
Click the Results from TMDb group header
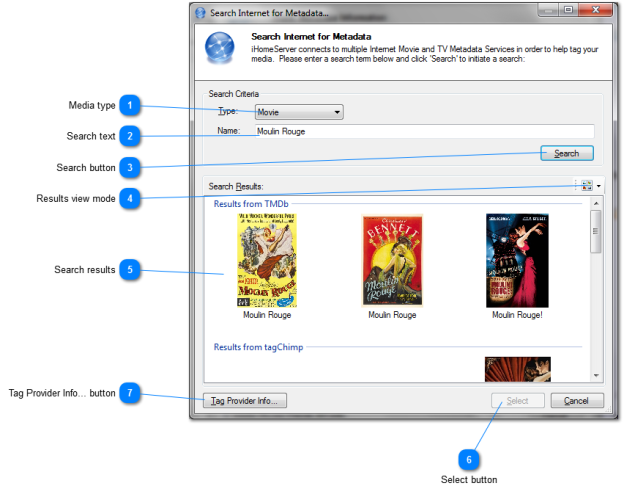(x=251, y=204)
